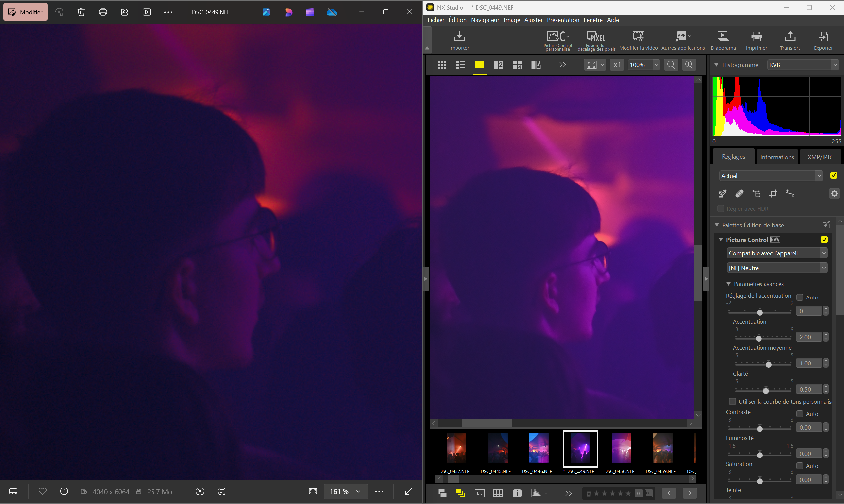Collapse the Paramètres avancés section
This screenshot has width=844, height=504.
pos(728,284)
